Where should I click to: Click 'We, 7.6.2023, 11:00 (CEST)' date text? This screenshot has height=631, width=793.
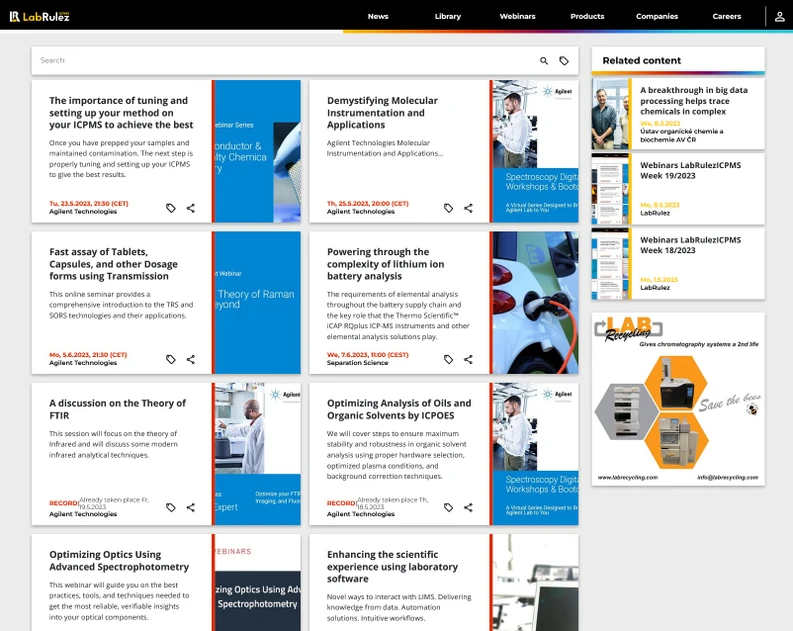pyautogui.click(x=368, y=354)
